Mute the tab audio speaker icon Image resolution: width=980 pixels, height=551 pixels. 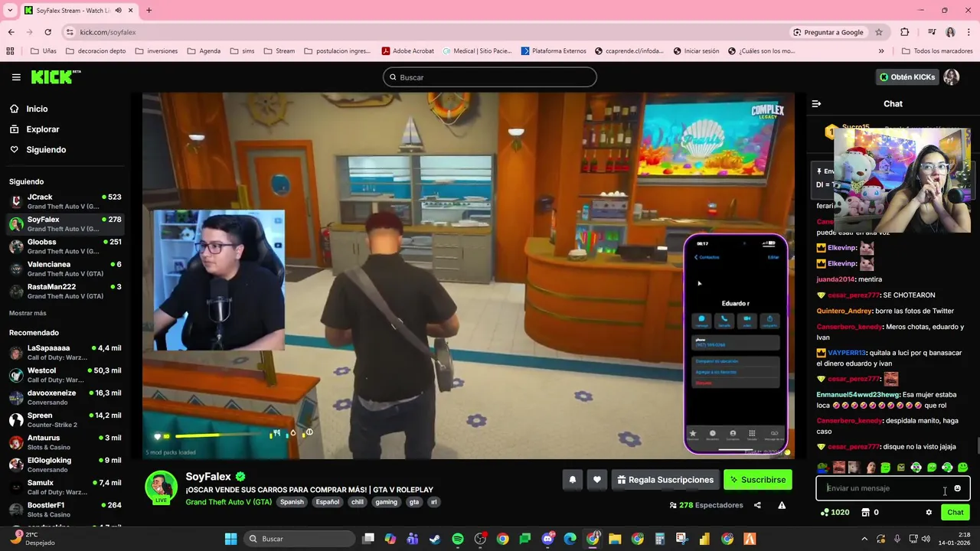pyautogui.click(x=118, y=11)
